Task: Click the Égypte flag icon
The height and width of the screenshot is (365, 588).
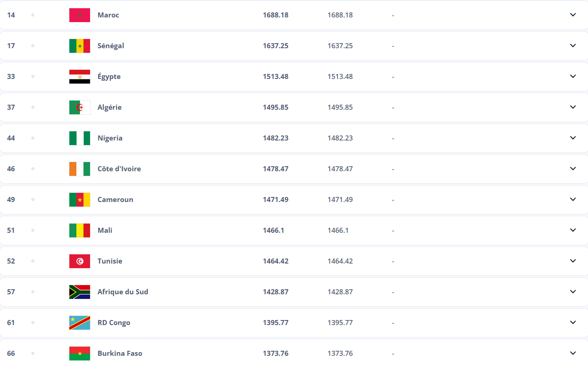Action: [79, 77]
